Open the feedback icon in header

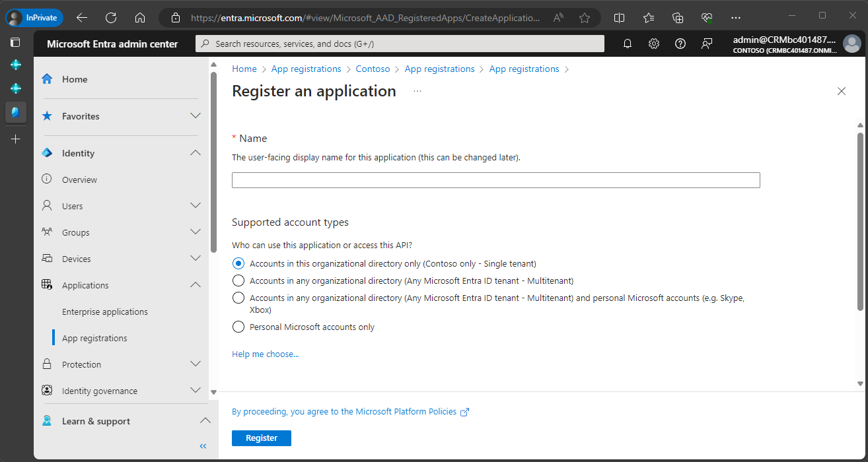[x=707, y=44]
